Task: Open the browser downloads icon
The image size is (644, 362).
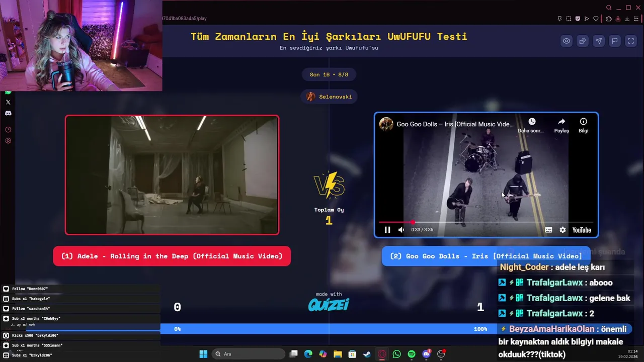Action: 627,19
